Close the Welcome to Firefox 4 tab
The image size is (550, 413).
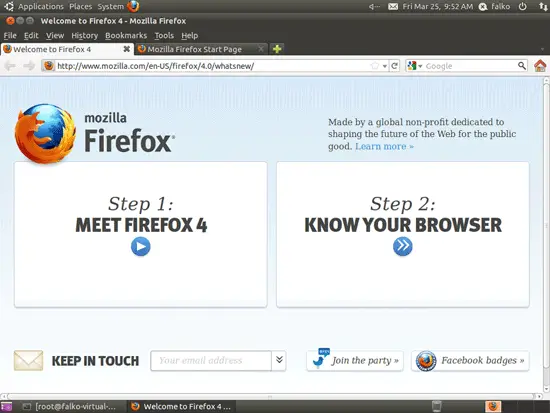pyautogui.click(x=127, y=49)
